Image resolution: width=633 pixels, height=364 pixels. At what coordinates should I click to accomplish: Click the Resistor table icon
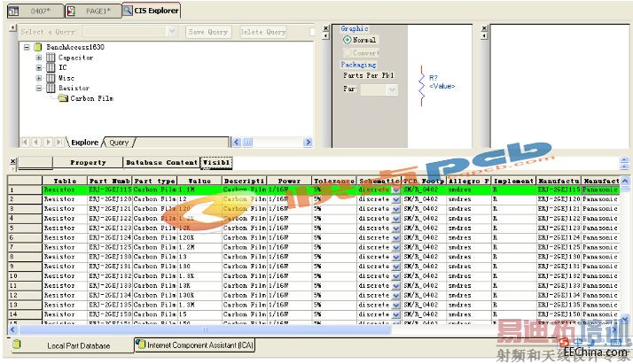(x=51, y=88)
